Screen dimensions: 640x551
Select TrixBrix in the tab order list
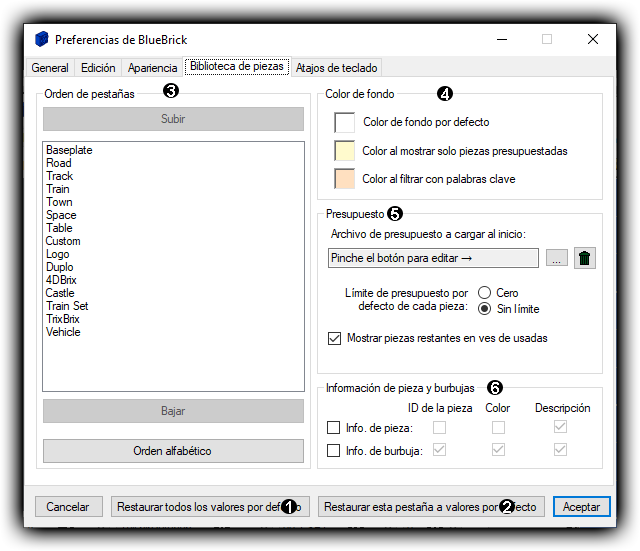click(x=173, y=319)
